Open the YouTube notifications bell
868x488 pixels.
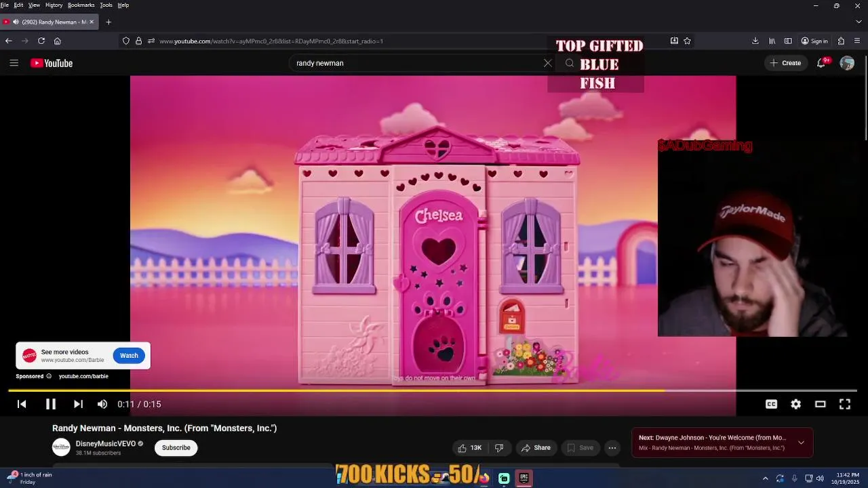[821, 63]
